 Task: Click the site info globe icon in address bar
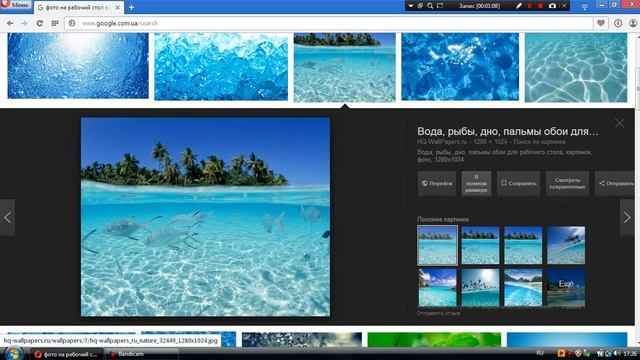coord(72,23)
